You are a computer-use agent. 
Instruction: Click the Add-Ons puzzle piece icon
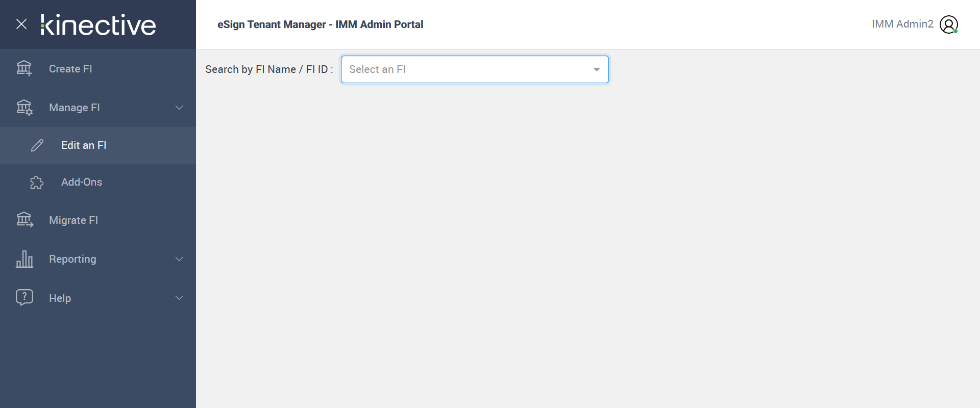pyautogui.click(x=37, y=182)
